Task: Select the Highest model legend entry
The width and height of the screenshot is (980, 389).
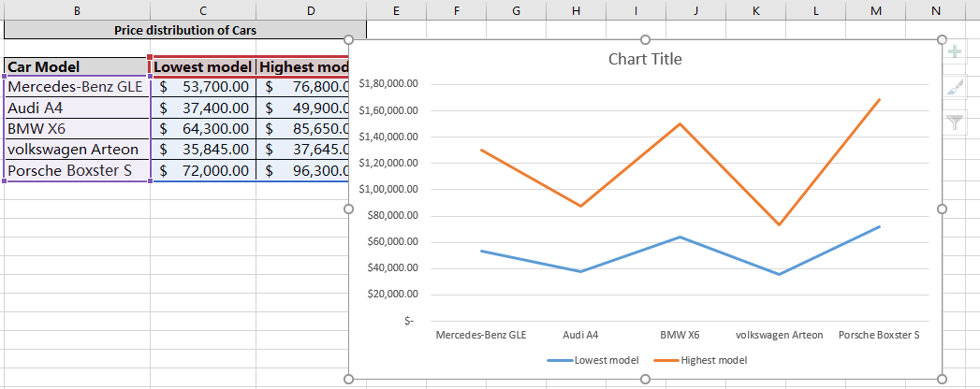Action: (701, 360)
